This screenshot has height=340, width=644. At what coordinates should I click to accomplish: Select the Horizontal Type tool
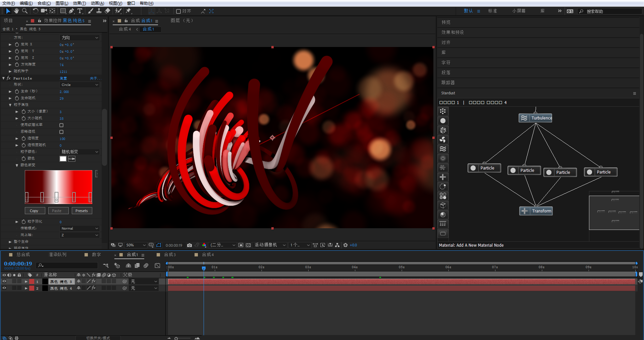tap(80, 11)
